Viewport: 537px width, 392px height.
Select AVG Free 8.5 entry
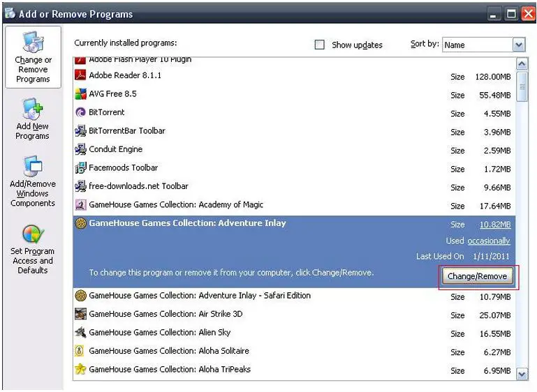[x=294, y=93]
